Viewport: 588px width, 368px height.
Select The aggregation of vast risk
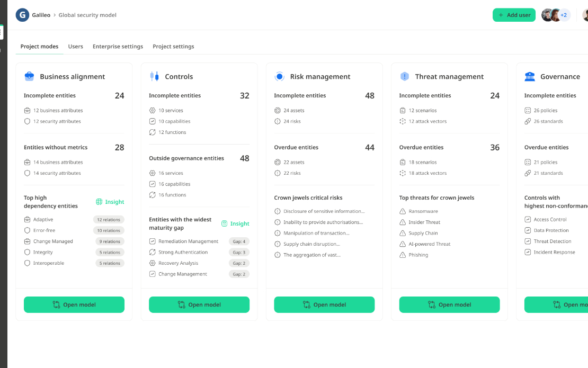312,255
